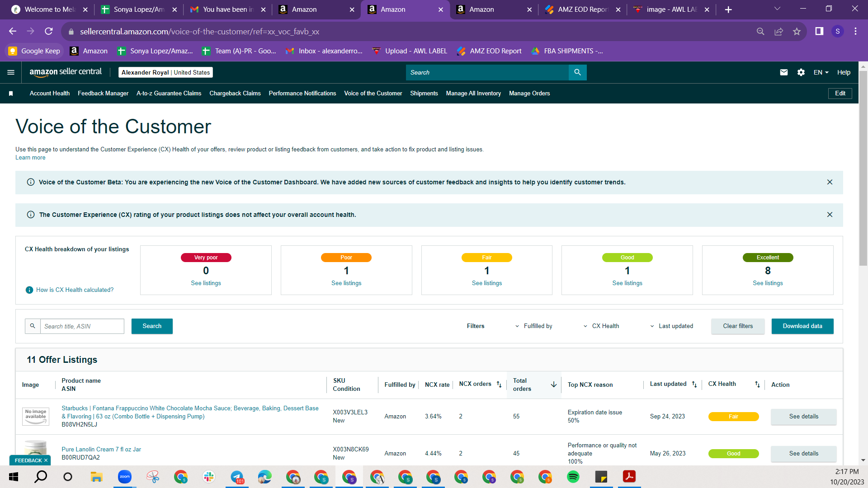Dismiss the CX rating account health banner

tap(830, 215)
